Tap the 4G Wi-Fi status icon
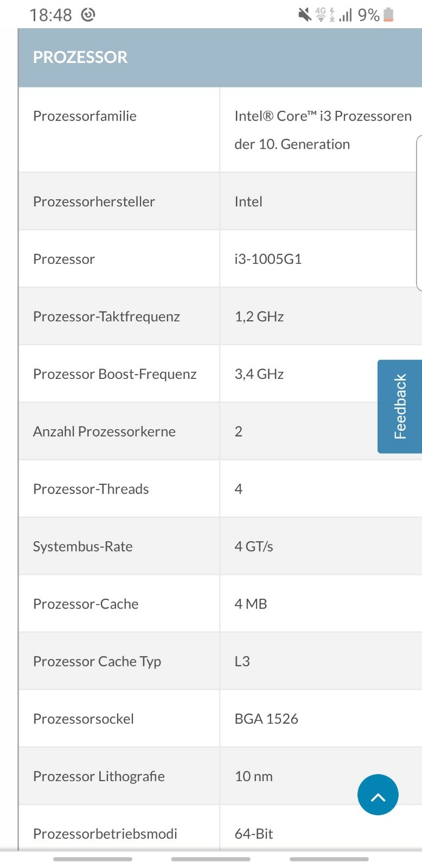The image size is (422, 868). click(321, 15)
